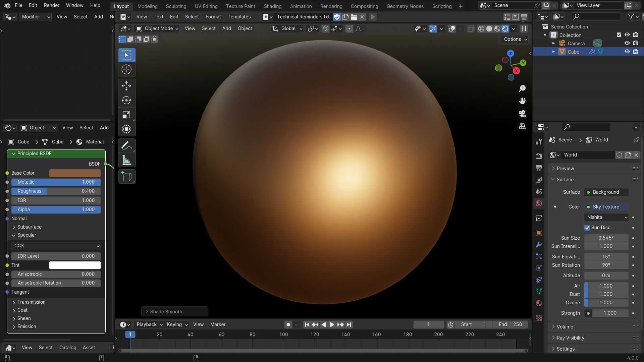Switch to Shading workspace tab
644x362 pixels.
click(272, 6)
